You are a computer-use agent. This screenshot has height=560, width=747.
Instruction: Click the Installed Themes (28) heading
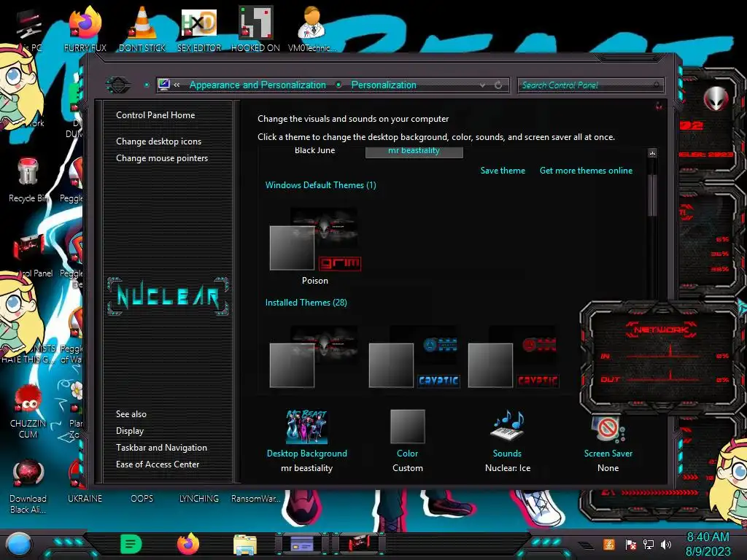coord(306,303)
